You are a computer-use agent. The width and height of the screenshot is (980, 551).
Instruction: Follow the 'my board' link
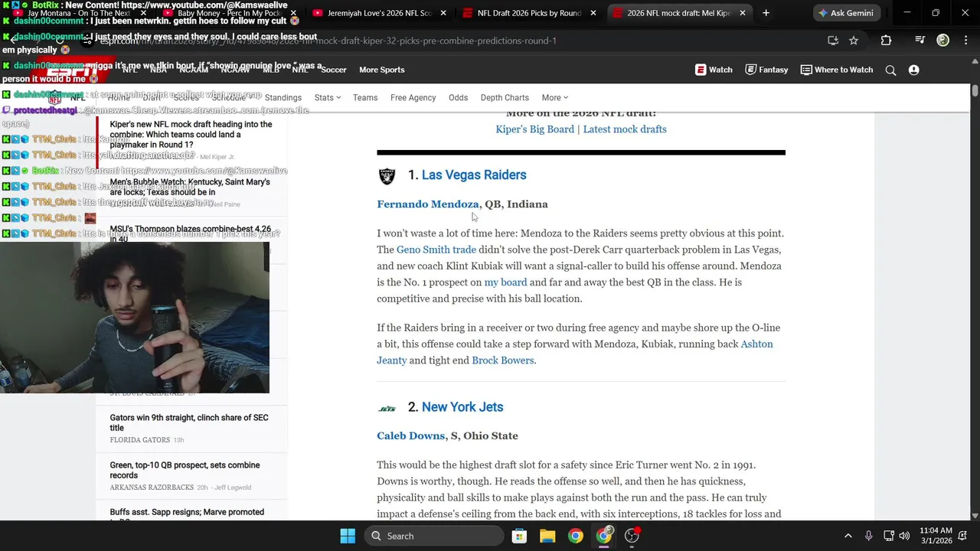pyautogui.click(x=505, y=282)
